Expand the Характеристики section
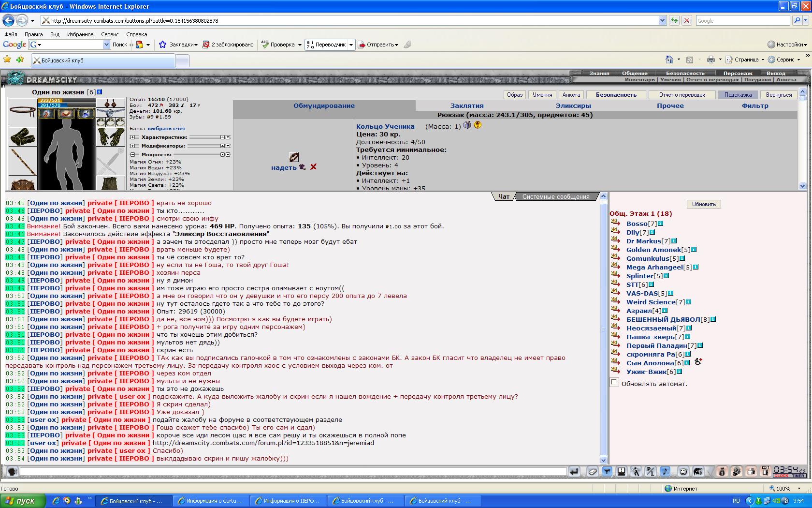 point(132,137)
